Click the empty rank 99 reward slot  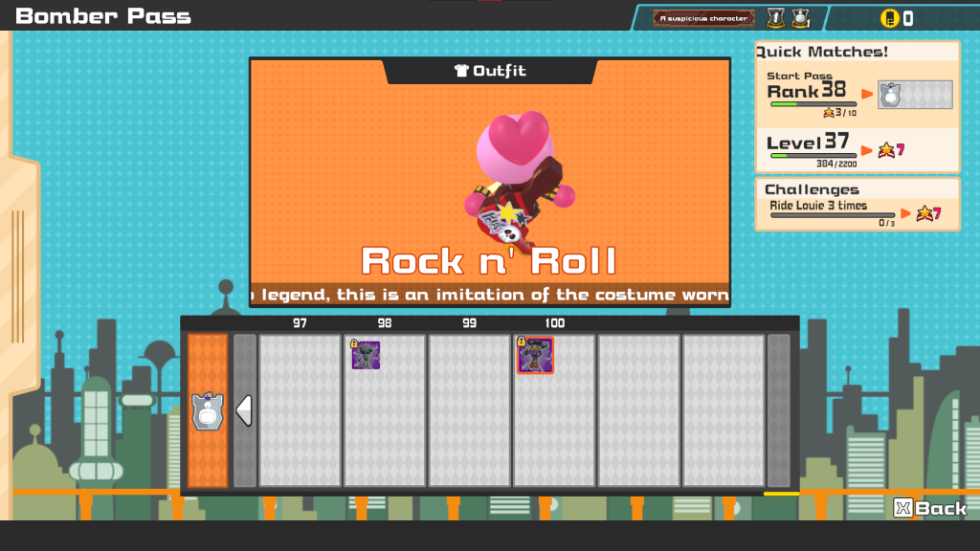(x=469, y=410)
